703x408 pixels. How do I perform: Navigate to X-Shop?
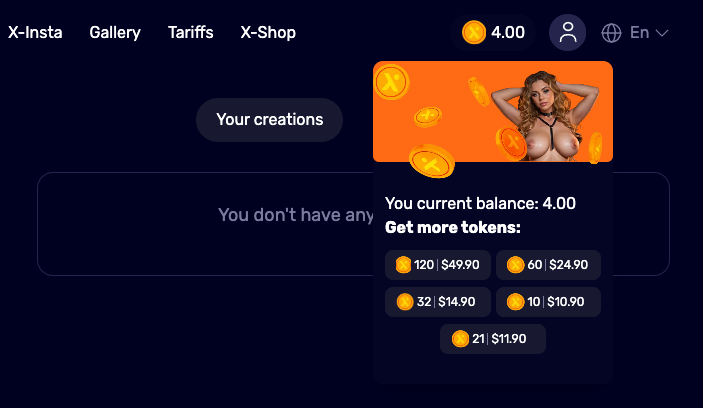(268, 32)
